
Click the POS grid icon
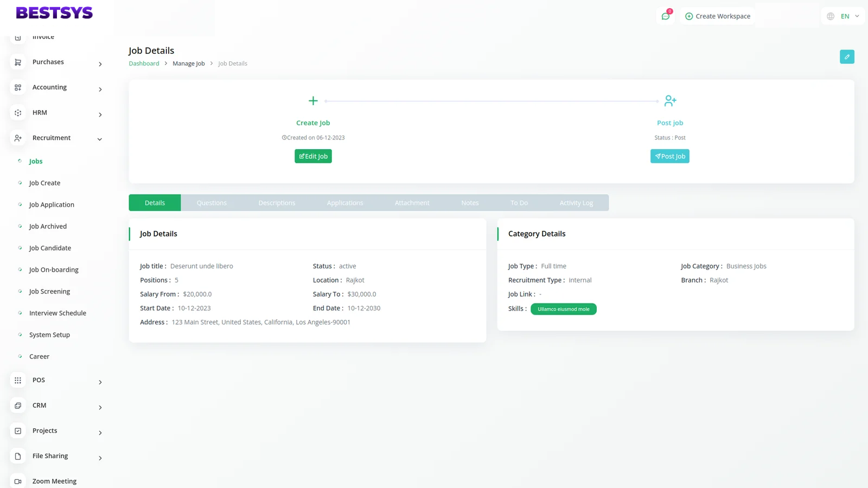click(x=18, y=381)
